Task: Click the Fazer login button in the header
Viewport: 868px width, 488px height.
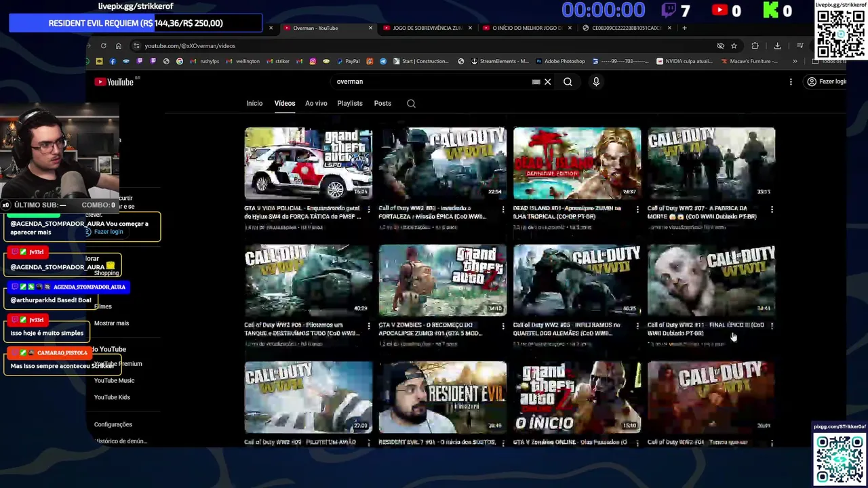Action: click(825, 82)
